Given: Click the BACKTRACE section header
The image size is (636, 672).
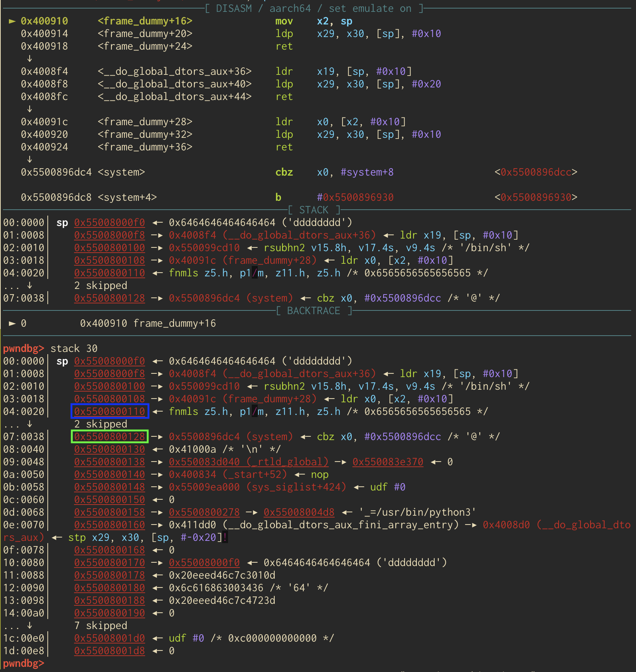Looking at the screenshot, I should [314, 311].
